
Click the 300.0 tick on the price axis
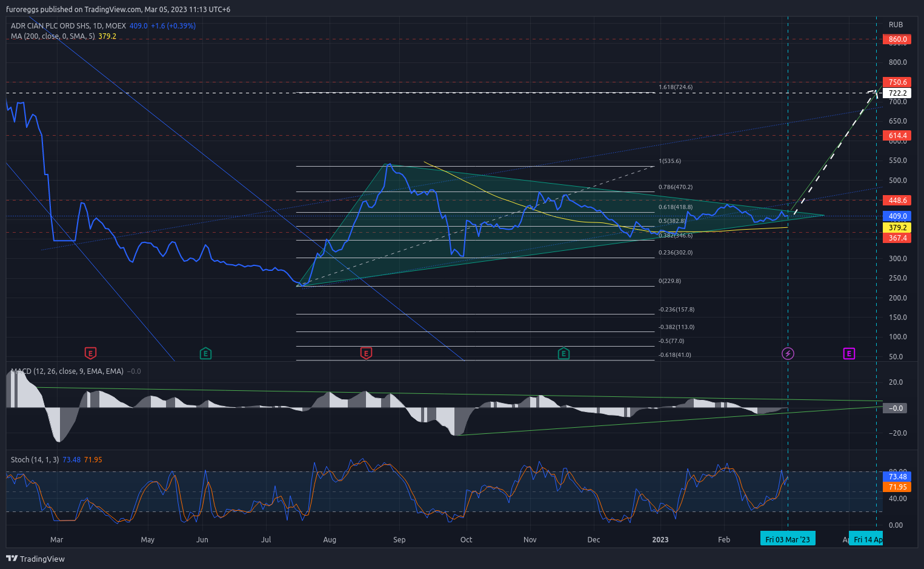click(898, 259)
